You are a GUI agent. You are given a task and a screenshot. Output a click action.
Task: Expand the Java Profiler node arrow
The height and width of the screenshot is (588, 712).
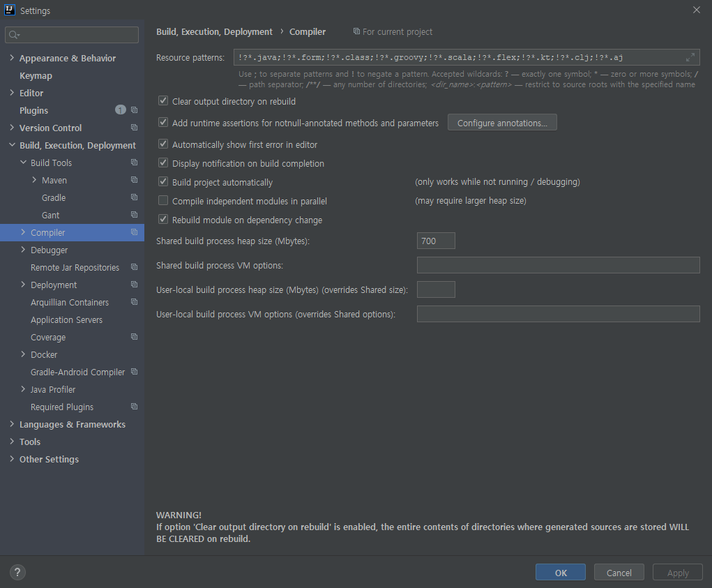point(23,389)
